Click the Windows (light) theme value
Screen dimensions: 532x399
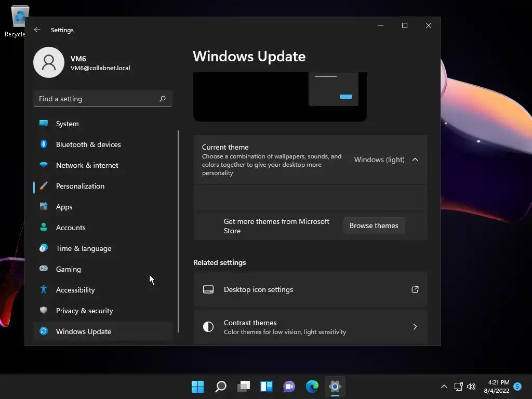coord(379,159)
